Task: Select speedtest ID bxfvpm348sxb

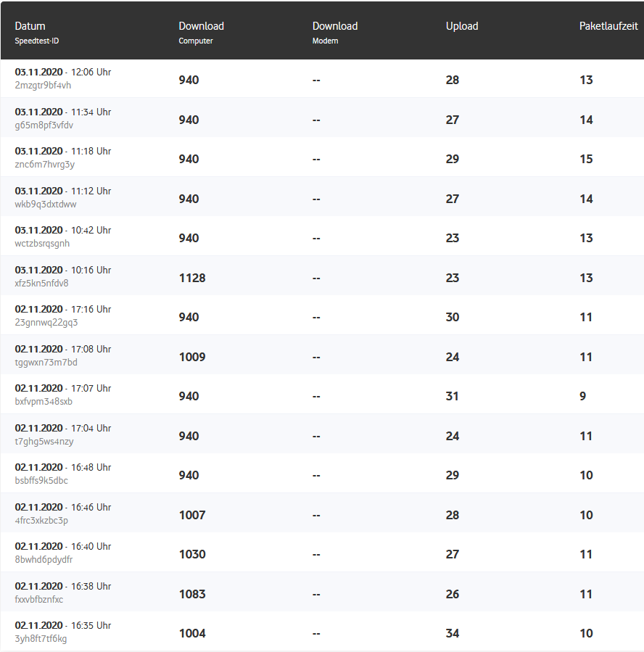Action: [x=44, y=402]
